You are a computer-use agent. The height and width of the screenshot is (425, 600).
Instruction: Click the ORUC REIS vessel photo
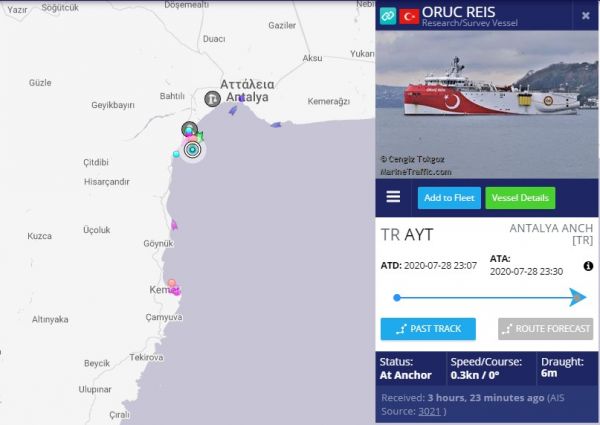pos(487,104)
